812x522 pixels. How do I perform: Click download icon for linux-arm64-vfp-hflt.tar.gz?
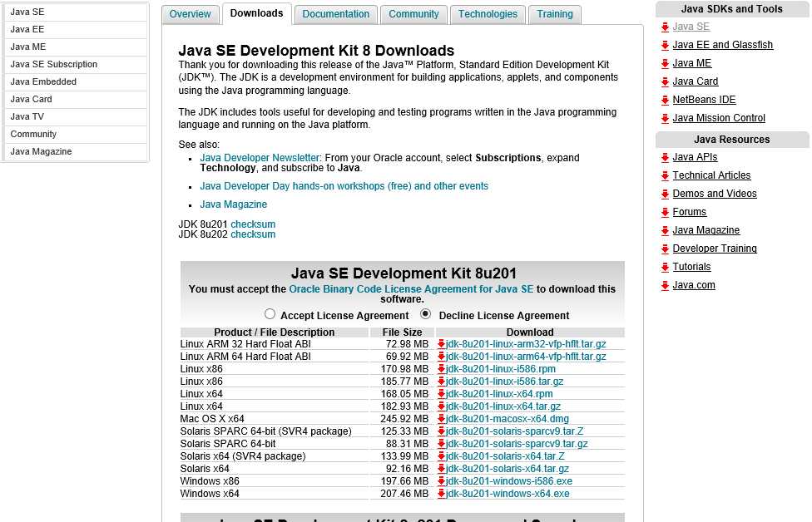click(x=441, y=356)
